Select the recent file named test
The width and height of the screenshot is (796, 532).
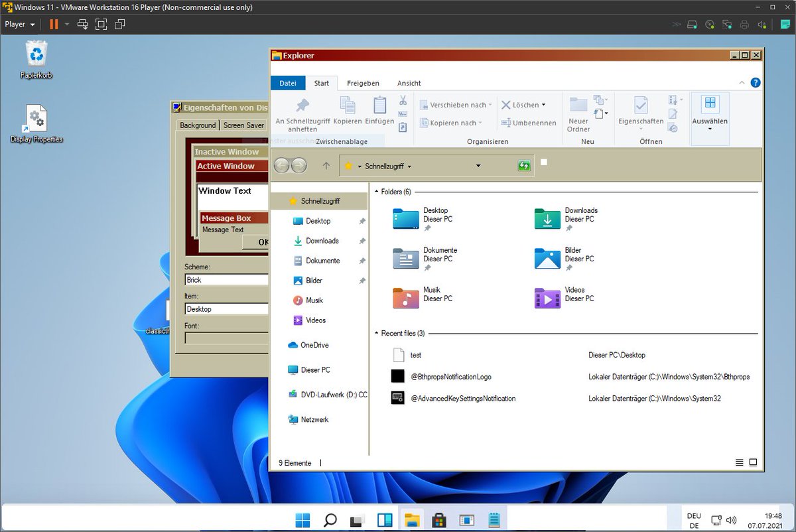pos(416,355)
